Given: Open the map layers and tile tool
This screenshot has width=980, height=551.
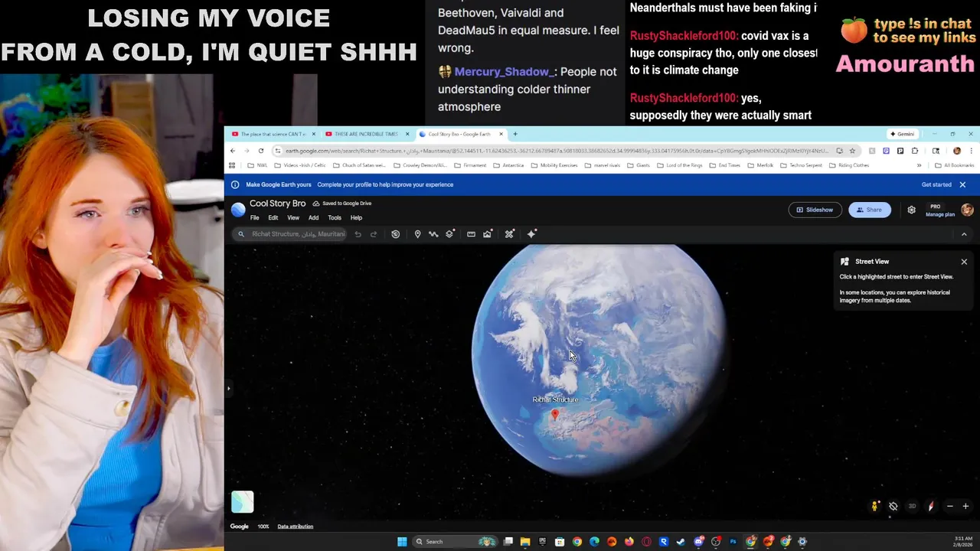Looking at the screenshot, I should point(450,234).
